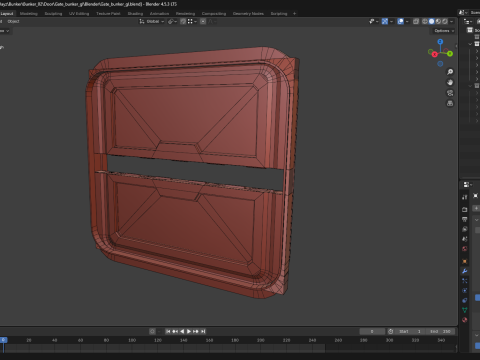The height and width of the screenshot is (360, 480).
Task: Open the Object Constraints properties tab
Action: point(465,300)
